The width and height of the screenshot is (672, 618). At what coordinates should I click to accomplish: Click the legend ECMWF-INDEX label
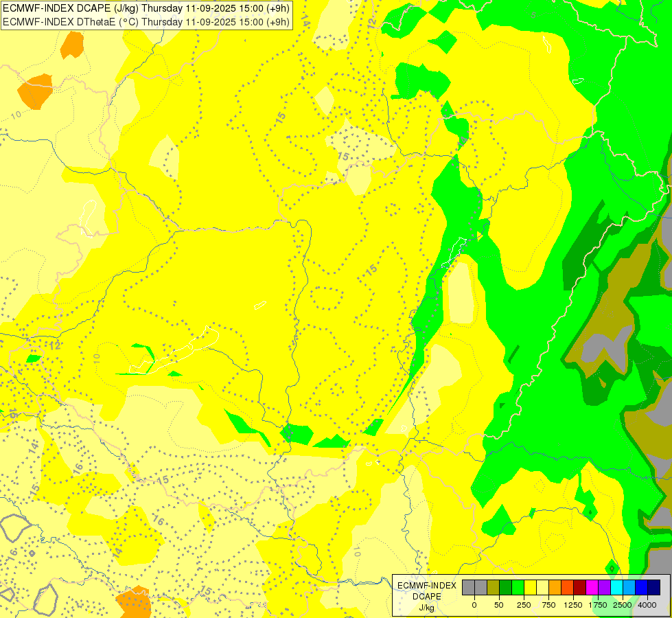[427, 586]
